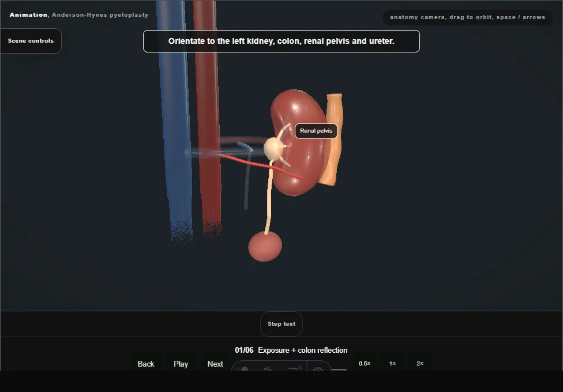Click the Renal pelvis label tag
The height and width of the screenshot is (392, 563).
pos(316,131)
